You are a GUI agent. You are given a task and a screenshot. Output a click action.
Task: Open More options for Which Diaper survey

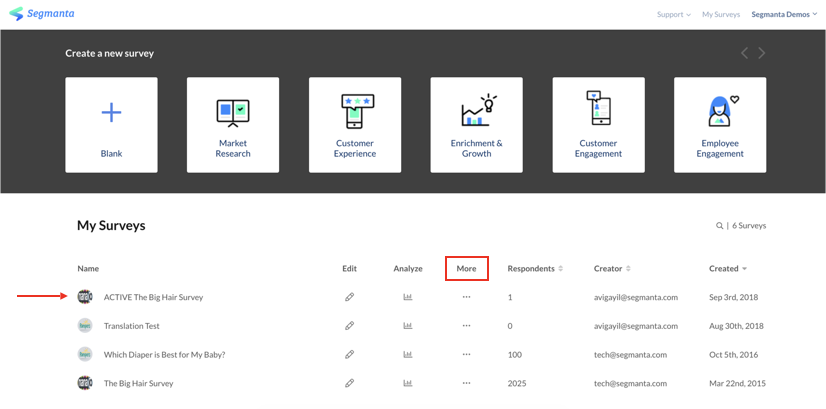click(466, 354)
